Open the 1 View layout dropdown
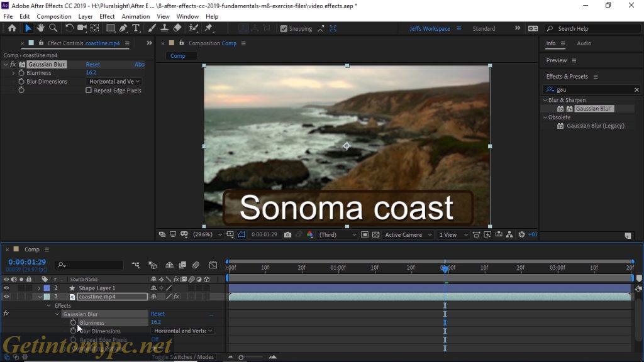This screenshot has height=362, width=644. pos(453,235)
